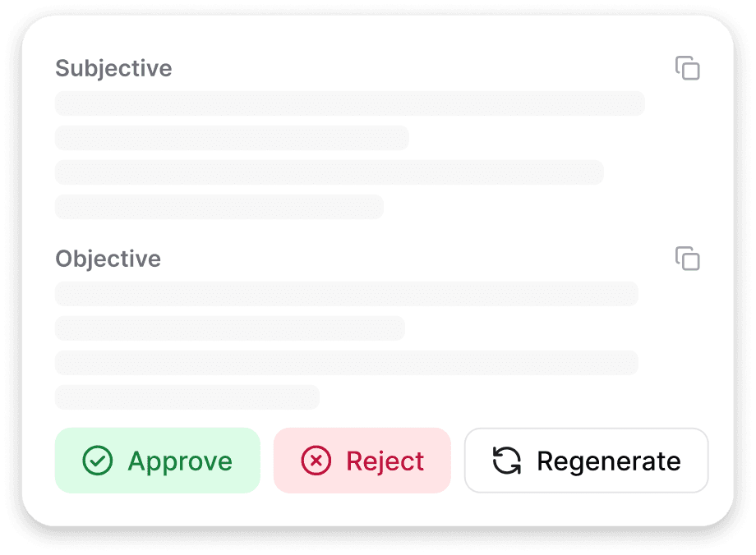Image resolution: width=756 pixels, height=555 pixels.
Task: Select the Subjective section heading
Action: [x=113, y=68]
